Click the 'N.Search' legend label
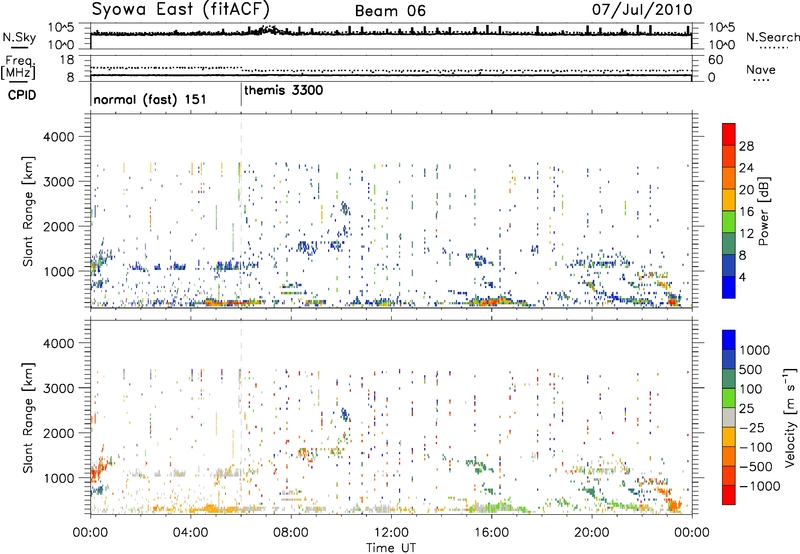The width and height of the screenshot is (800, 554). [772, 37]
